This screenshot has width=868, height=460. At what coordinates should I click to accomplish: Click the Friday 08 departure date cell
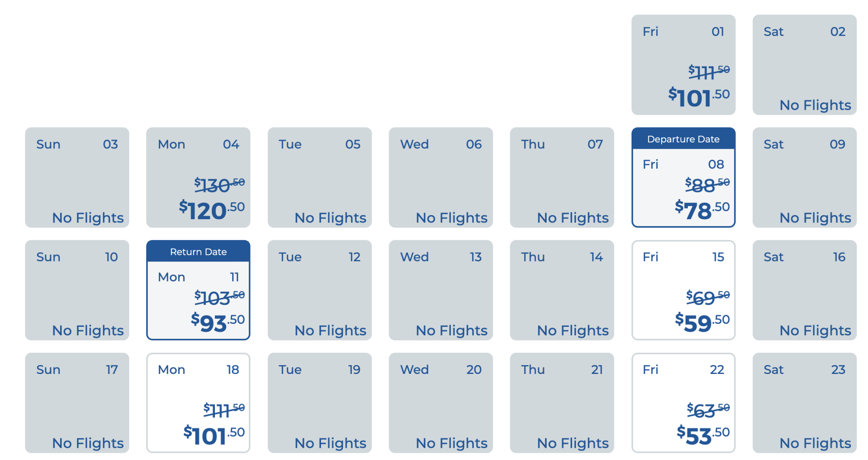pos(683,178)
